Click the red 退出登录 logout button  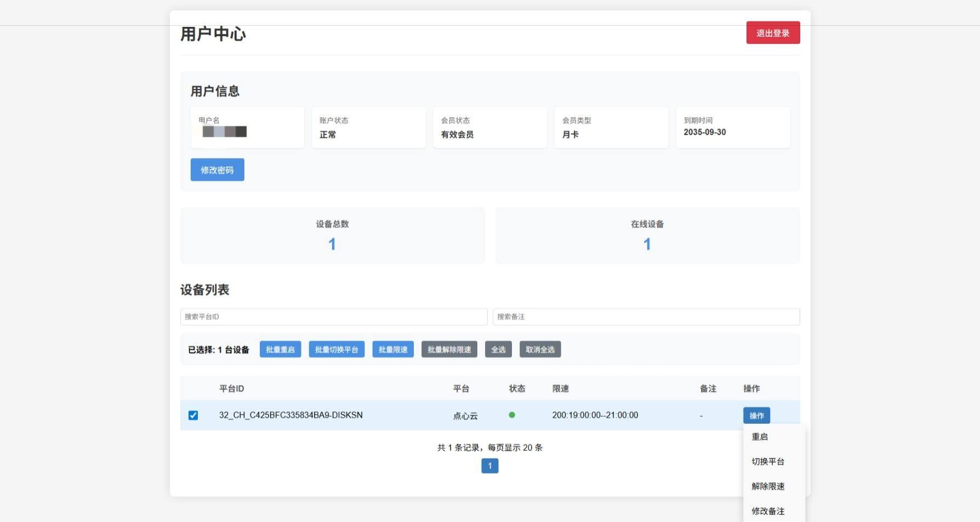click(x=773, y=33)
